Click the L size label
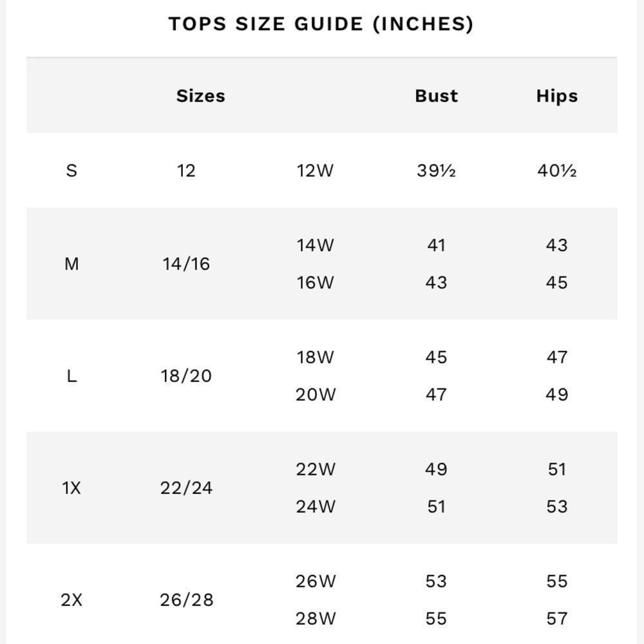Screen dimensions: 644x644 [71, 376]
